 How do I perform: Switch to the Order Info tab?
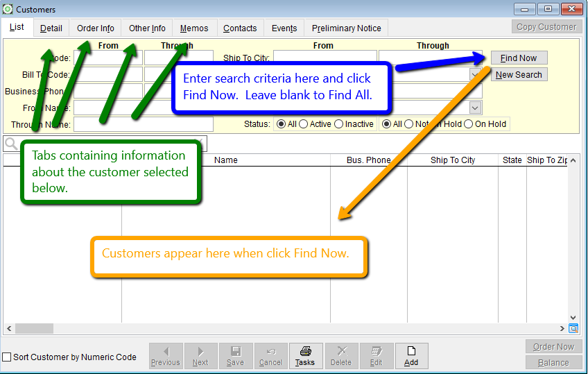96,28
